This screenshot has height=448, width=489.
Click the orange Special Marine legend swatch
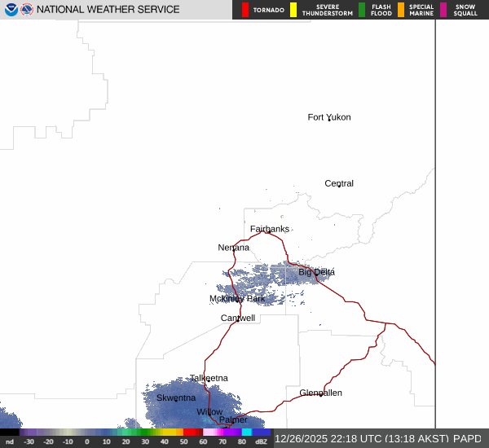pos(401,10)
